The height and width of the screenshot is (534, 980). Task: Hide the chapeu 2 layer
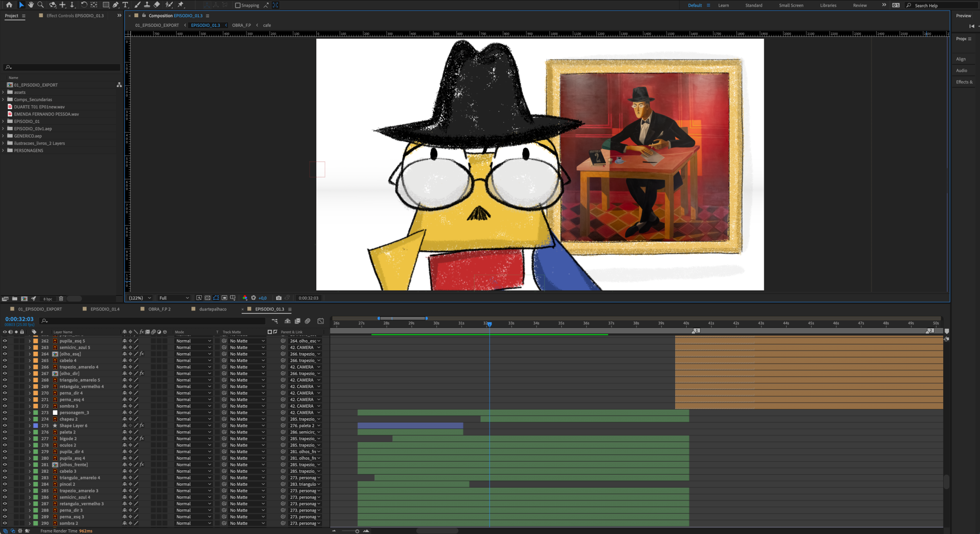(5, 419)
